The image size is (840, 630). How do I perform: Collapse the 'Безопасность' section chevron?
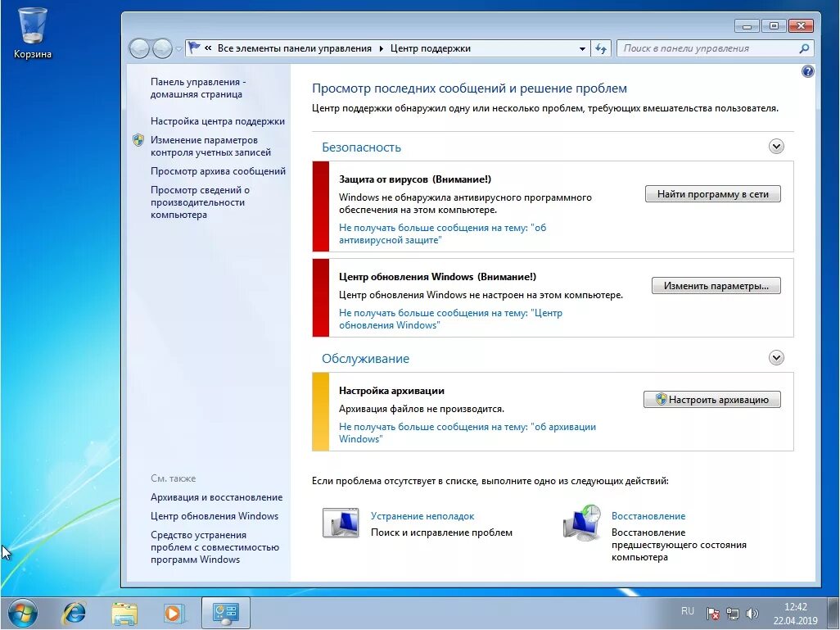coord(776,147)
